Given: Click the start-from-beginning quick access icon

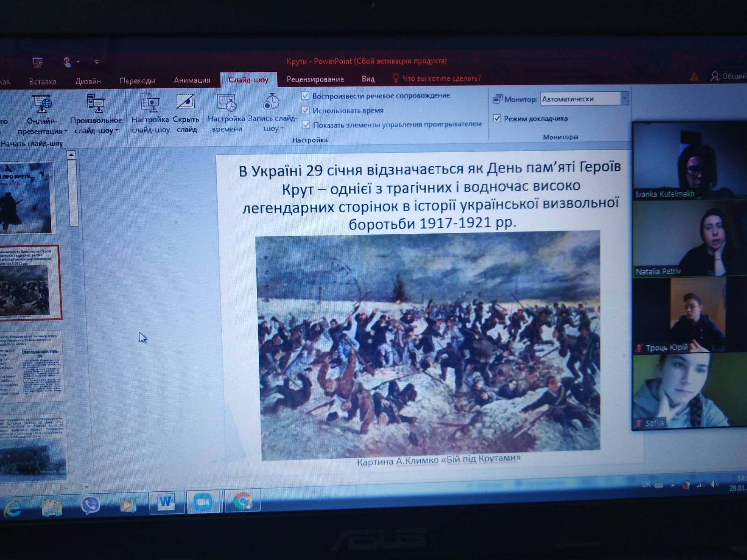Looking at the screenshot, I should (x=37, y=62).
